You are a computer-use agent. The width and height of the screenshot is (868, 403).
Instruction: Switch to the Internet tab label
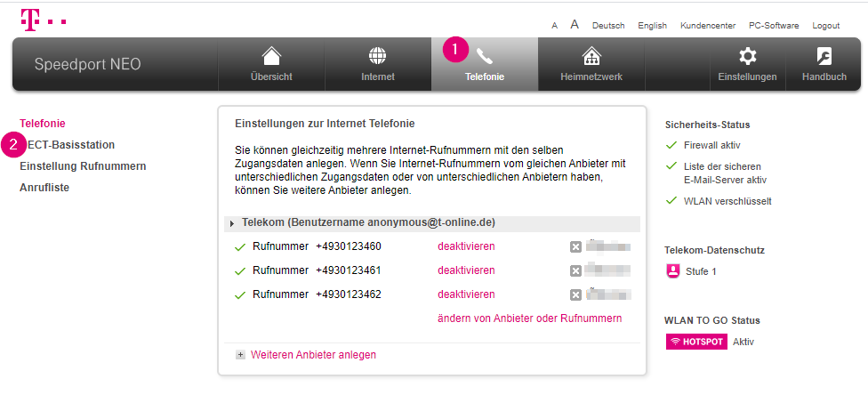coord(378,77)
